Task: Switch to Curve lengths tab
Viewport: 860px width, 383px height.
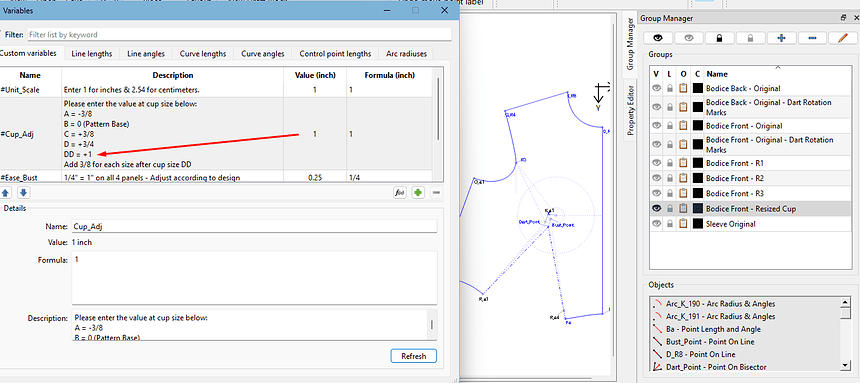Action: point(203,54)
